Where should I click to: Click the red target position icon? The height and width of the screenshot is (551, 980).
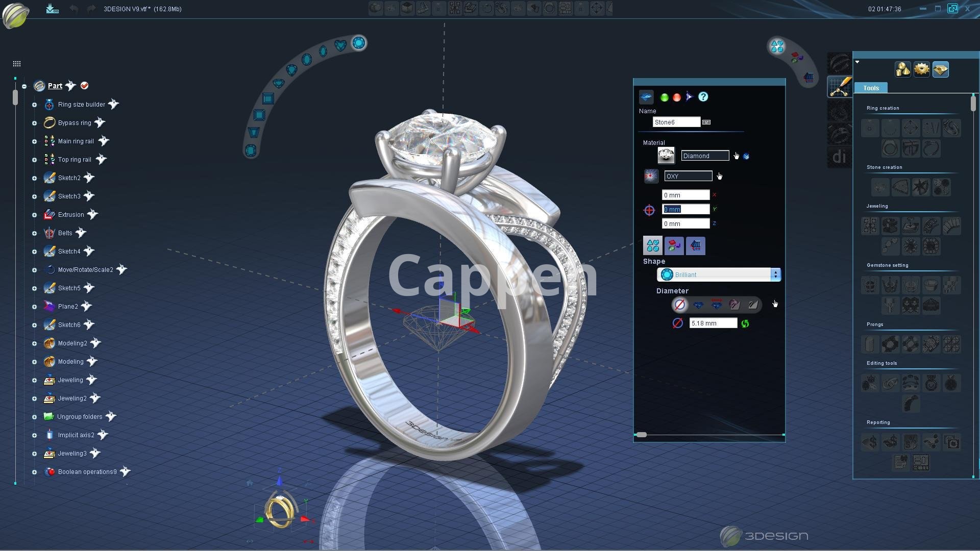coord(649,210)
